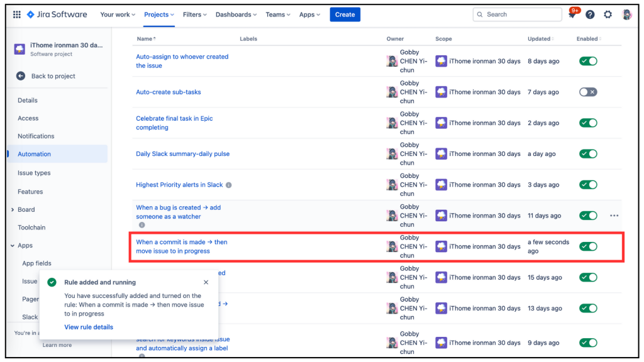This screenshot has height=362, width=644.
Task: Click the green check icon in the success notification
Action: (52, 282)
